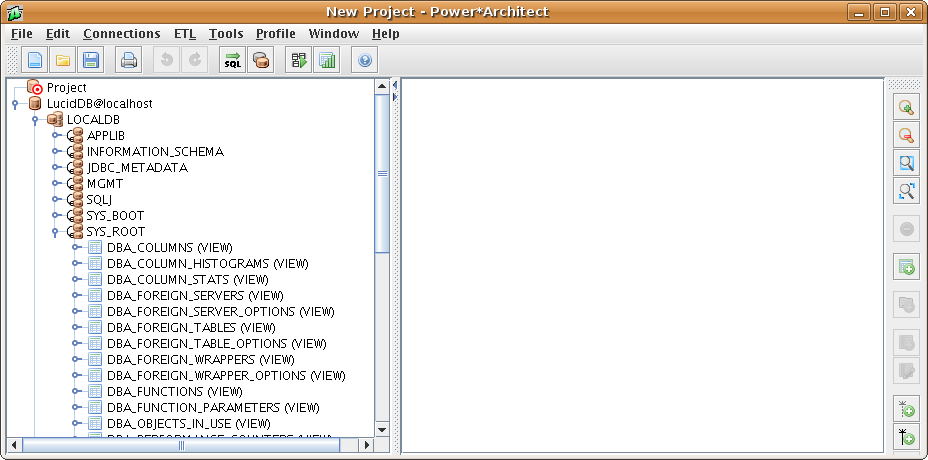Image resolution: width=928 pixels, height=460 pixels.
Task: Open the Tools menu
Action: coord(226,34)
